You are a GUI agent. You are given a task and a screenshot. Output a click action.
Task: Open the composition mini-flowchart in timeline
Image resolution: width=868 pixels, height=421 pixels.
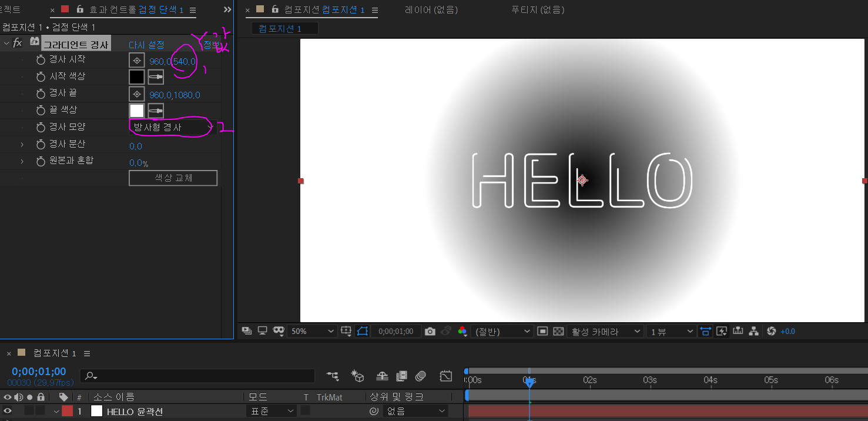tap(333, 376)
